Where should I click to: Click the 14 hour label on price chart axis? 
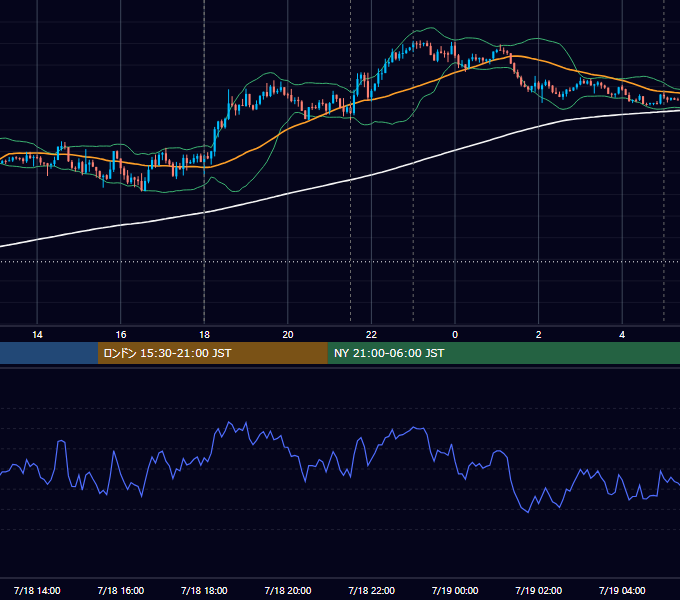(37, 335)
